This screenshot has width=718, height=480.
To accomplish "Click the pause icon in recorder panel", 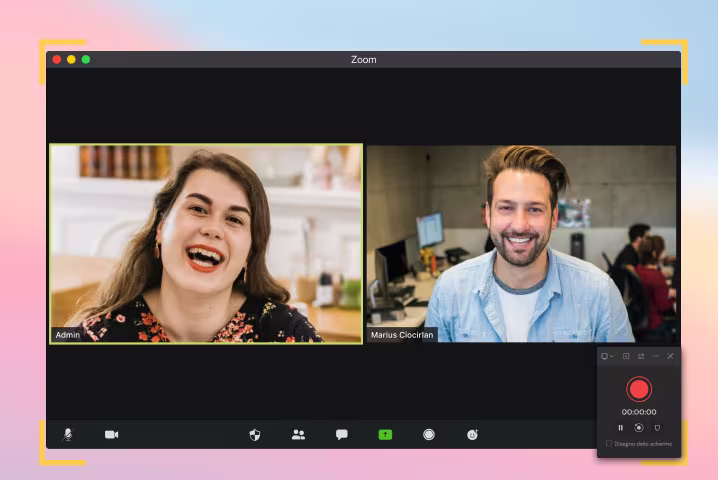I will pyautogui.click(x=620, y=427).
